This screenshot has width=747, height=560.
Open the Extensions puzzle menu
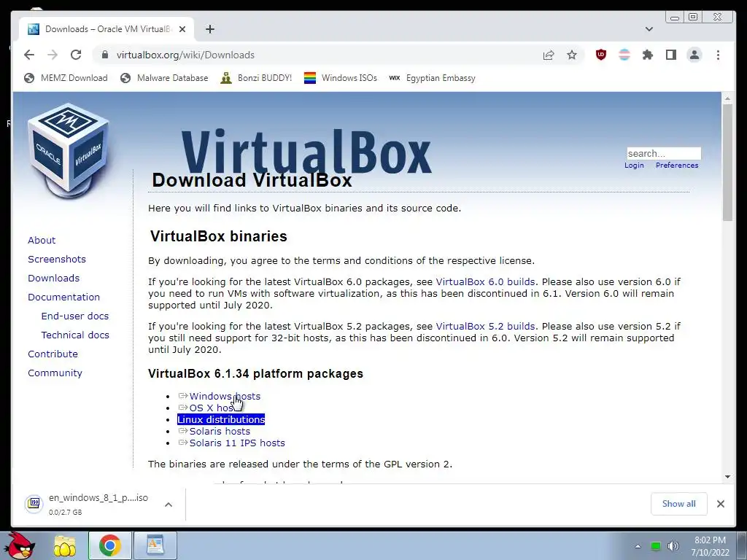click(648, 55)
